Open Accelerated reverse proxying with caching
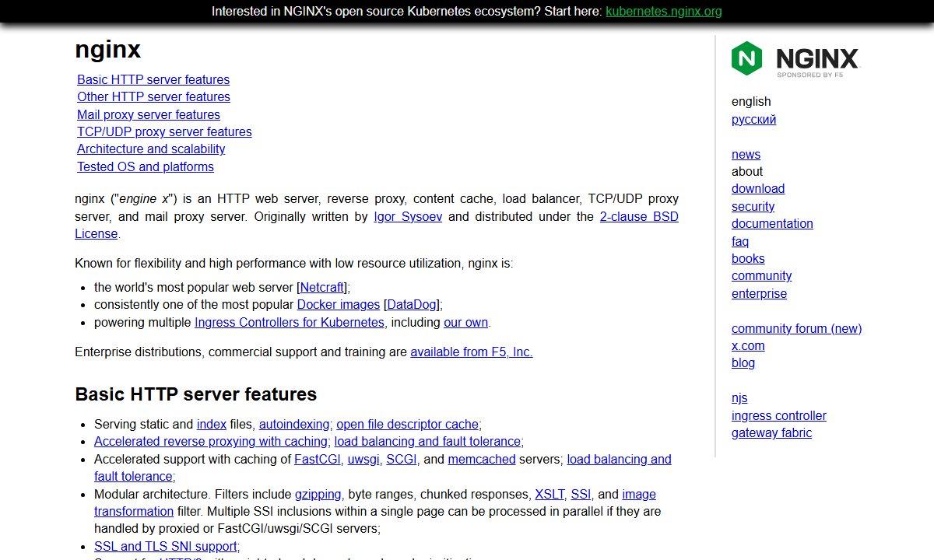934x560 pixels. 211,441
